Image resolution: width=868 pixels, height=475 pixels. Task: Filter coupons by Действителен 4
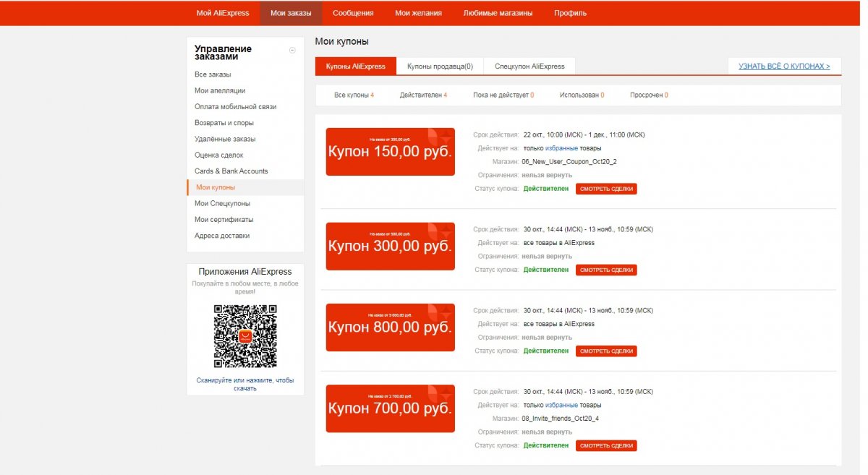click(423, 95)
